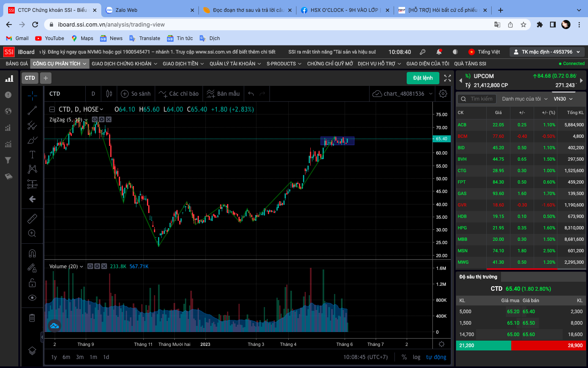Open chart settings gear icon
588x368 pixels.
tap(443, 94)
